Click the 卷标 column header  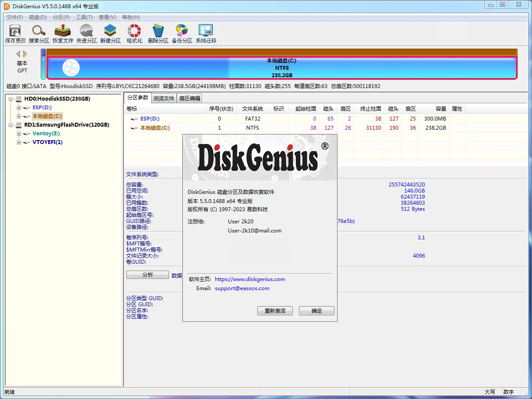[x=165, y=109]
